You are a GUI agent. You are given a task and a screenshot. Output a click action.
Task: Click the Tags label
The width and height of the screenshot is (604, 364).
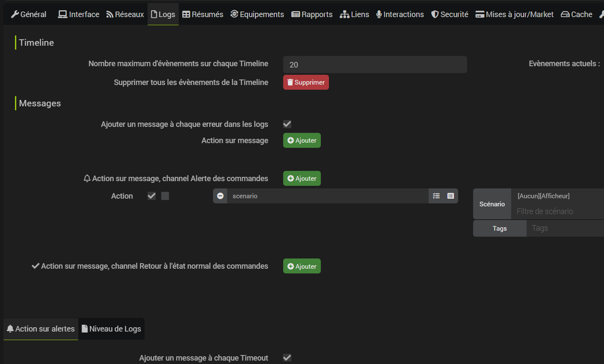[500, 228]
